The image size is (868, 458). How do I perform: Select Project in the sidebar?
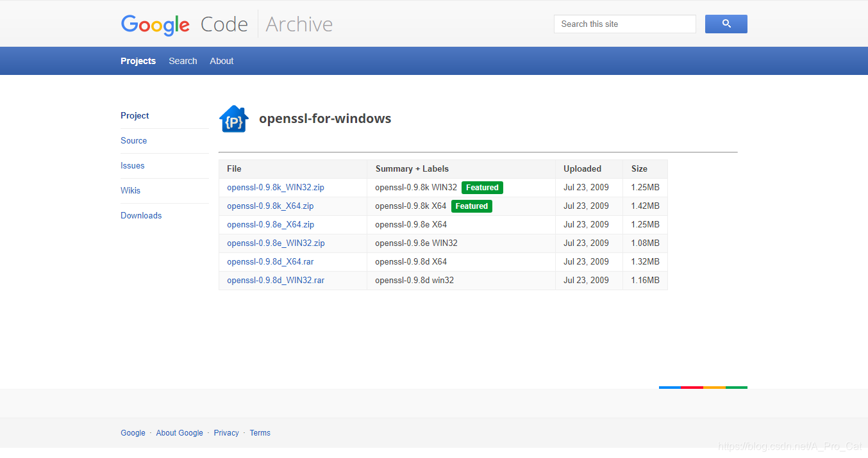tap(135, 115)
